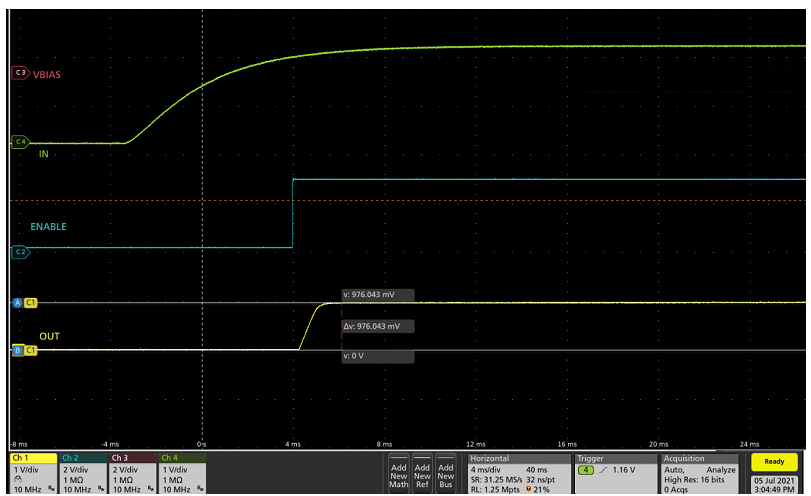Click Add New Bus button
This screenshot has width=811, height=496.
(446, 473)
